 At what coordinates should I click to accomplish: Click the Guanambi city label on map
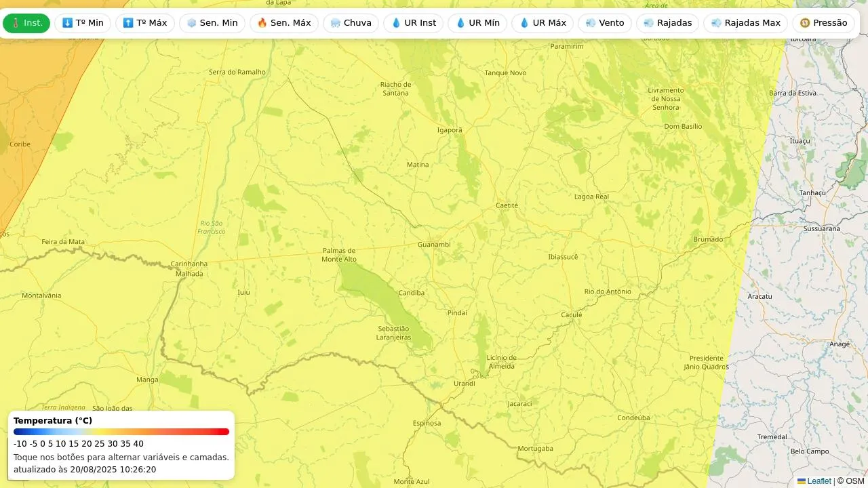coord(434,245)
